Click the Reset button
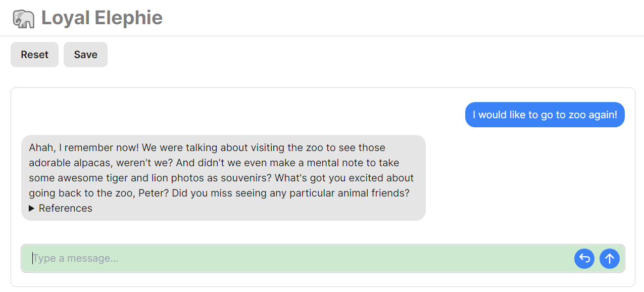This screenshot has height=292, width=644. point(34,55)
